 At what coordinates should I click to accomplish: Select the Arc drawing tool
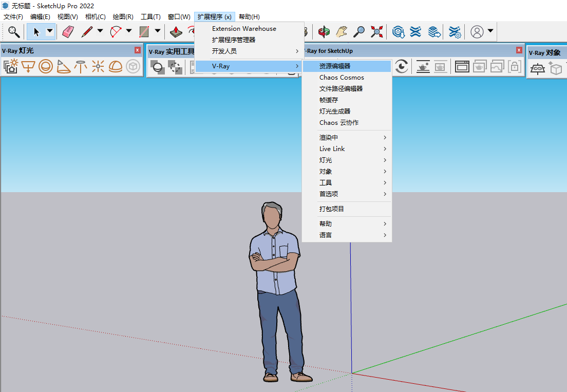[x=116, y=32]
